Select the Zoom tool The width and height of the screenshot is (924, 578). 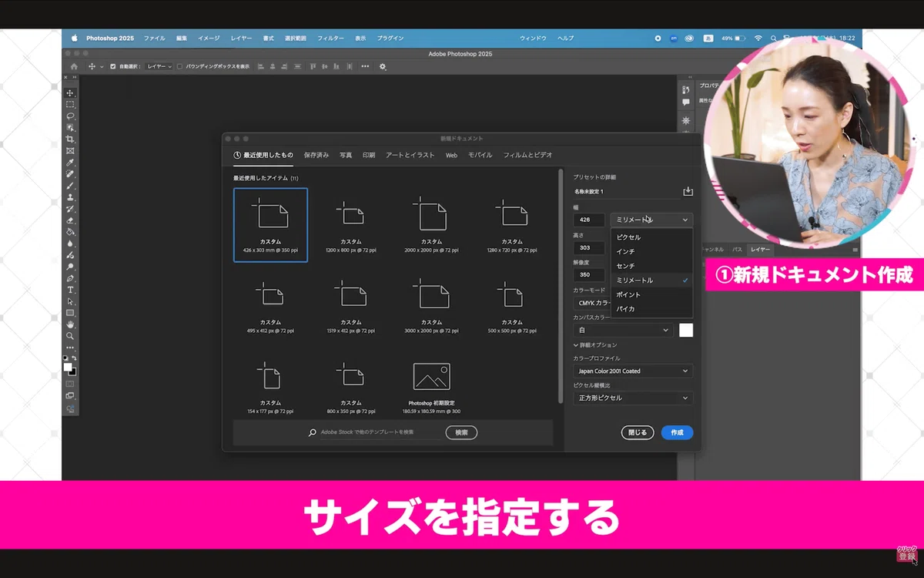pyautogui.click(x=70, y=336)
